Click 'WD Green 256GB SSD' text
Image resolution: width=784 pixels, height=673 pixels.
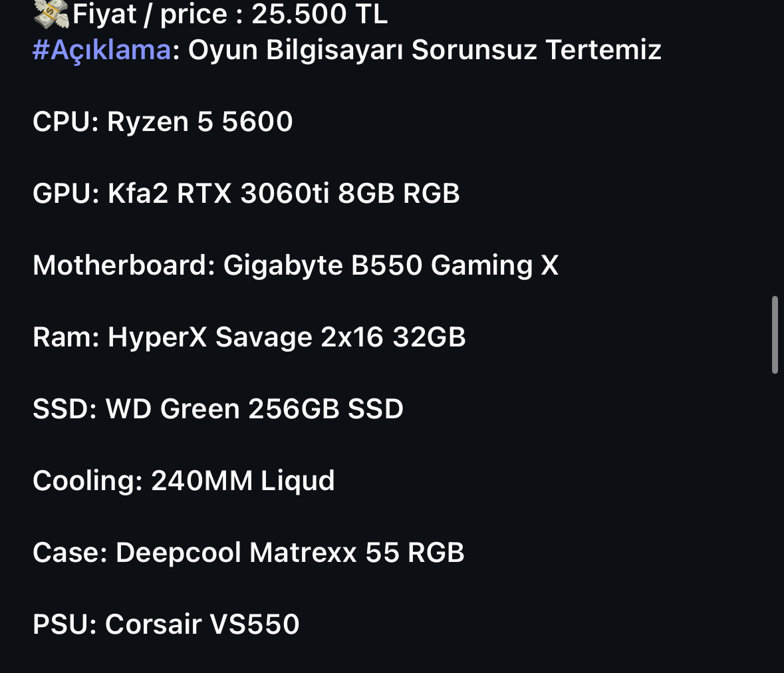coord(254,409)
